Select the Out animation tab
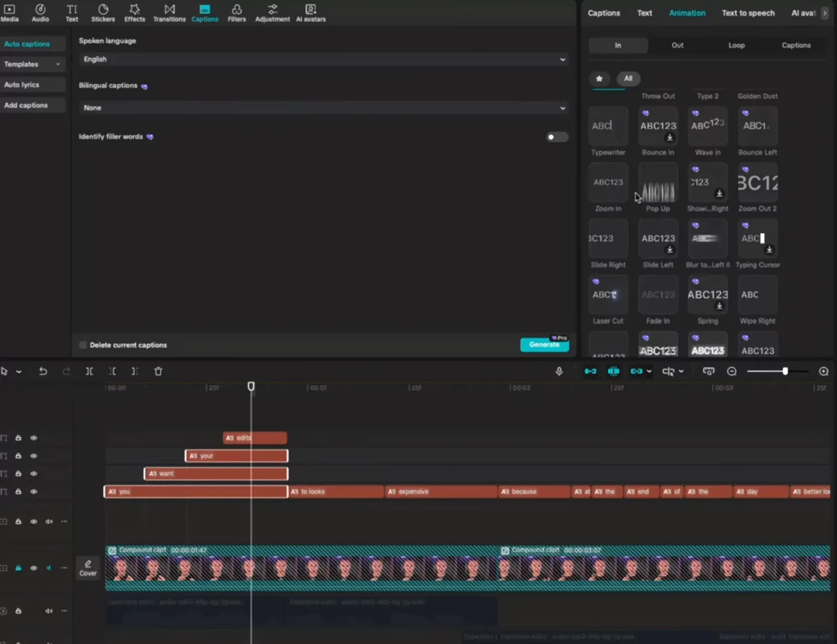 tap(678, 46)
